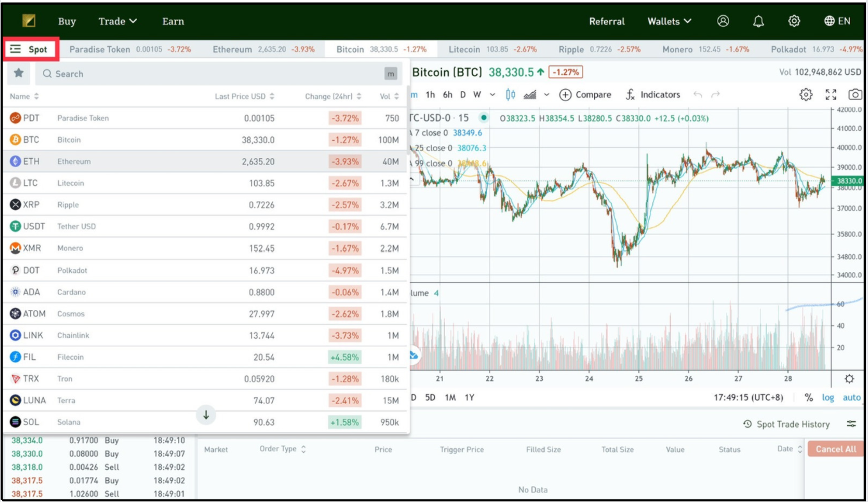Sort market list by Last Price USD
The image size is (868, 502).
click(x=245, y=96)
